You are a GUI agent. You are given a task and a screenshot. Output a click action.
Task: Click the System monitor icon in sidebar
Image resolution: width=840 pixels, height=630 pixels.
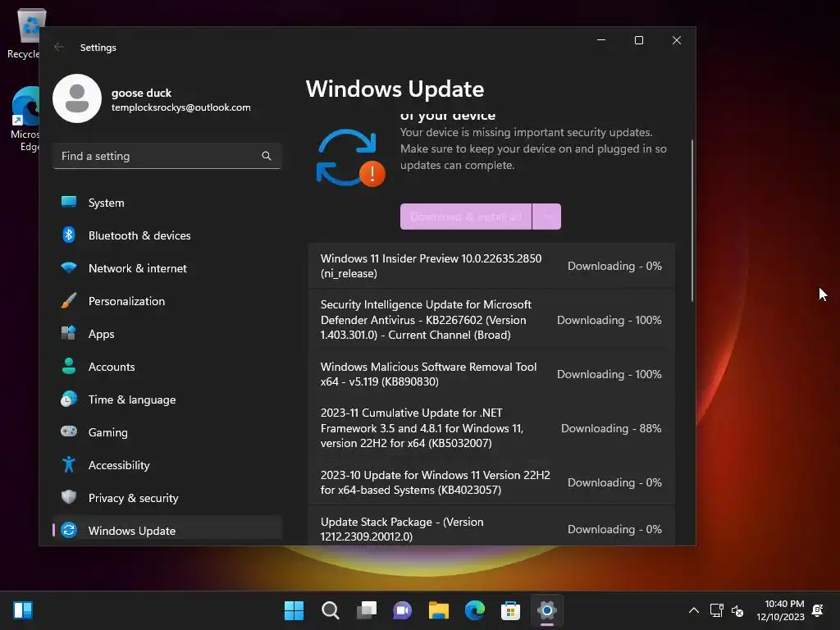pos(69,202)
